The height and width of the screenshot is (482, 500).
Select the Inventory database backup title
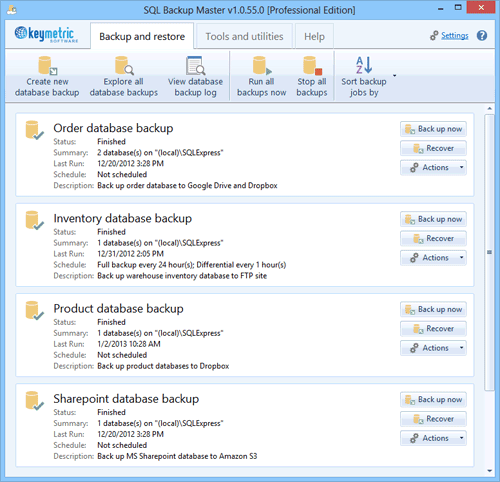pyautogui.click(x=123, y=219)
